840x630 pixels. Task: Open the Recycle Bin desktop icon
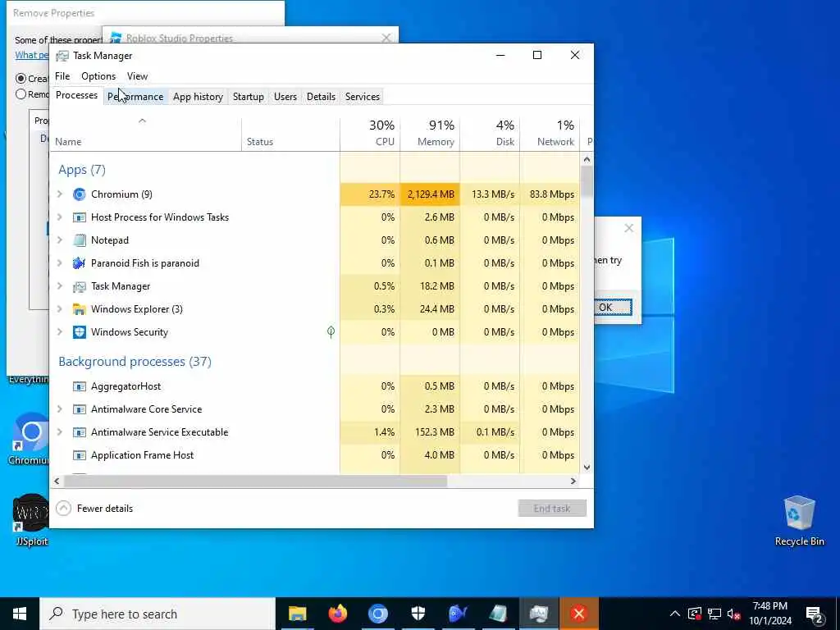(799, 521)
